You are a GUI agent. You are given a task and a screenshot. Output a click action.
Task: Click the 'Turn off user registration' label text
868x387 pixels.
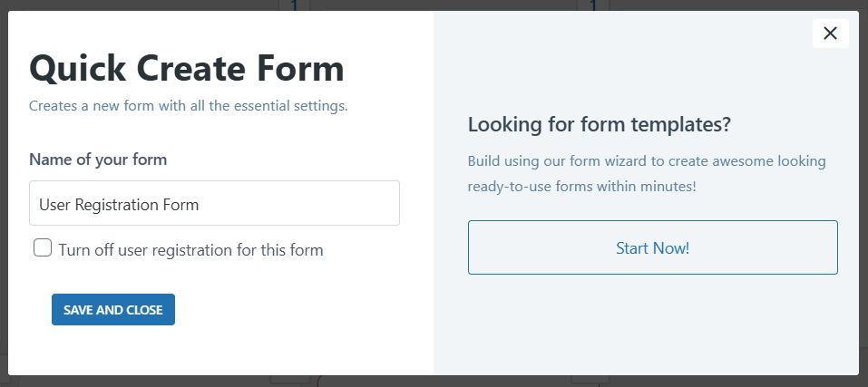click(x=191, y=250)
